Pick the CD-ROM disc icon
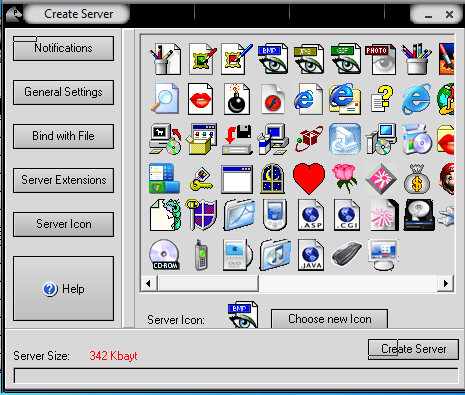 pos(165,255)
